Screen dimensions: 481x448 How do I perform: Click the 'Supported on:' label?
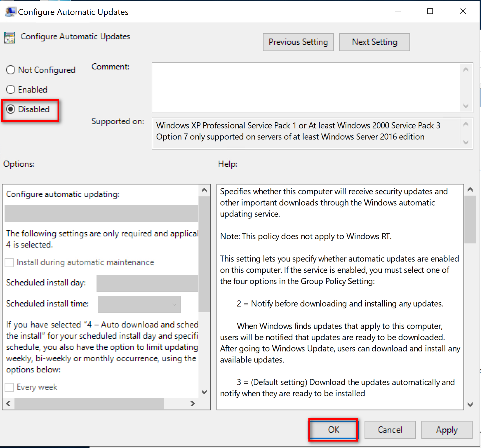118,121
